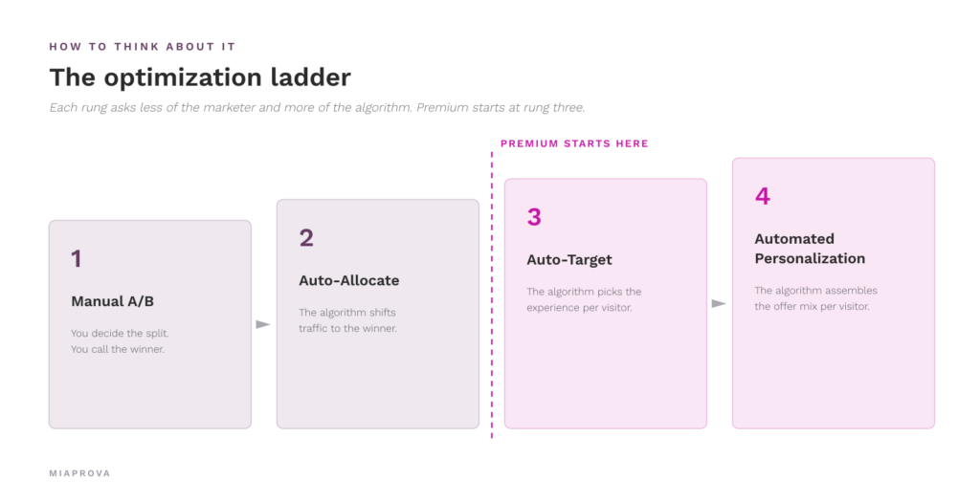This screenshot has height=502, width=980.
Task: Select the Manual A/B heading
Action: click(x=113, y=301)
